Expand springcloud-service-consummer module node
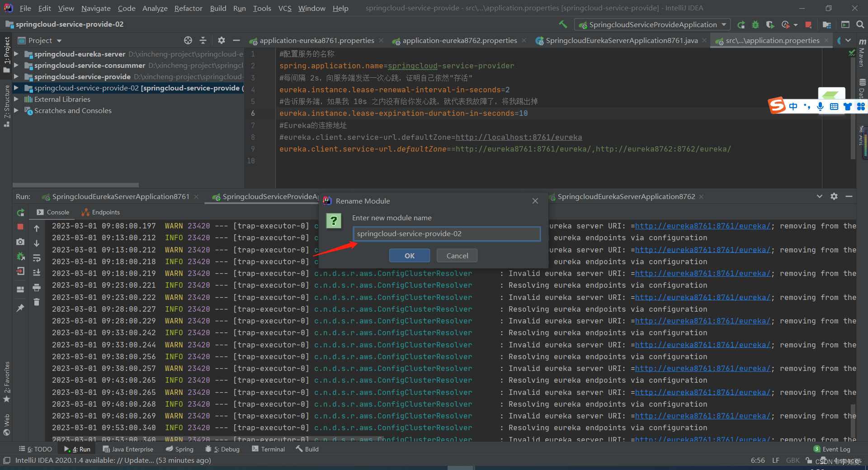The height and width of the screenshot is (470, 868). click(x=16, y=65)
